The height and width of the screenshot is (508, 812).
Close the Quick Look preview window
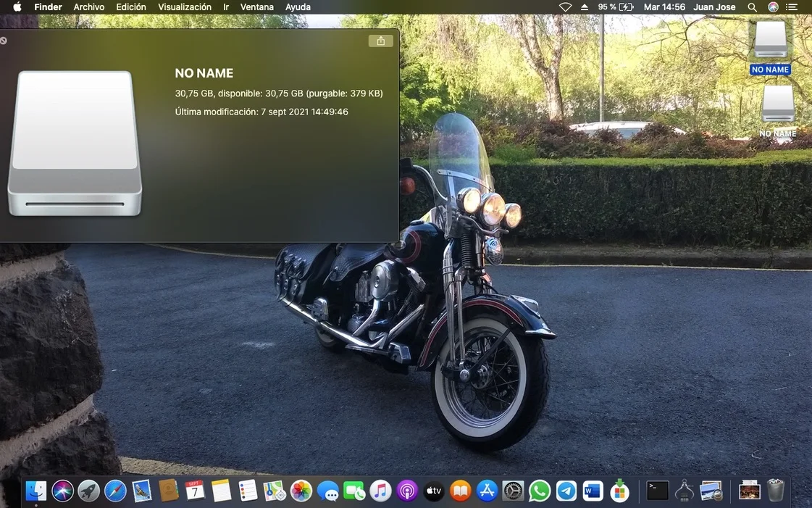[x=4, y=41]
